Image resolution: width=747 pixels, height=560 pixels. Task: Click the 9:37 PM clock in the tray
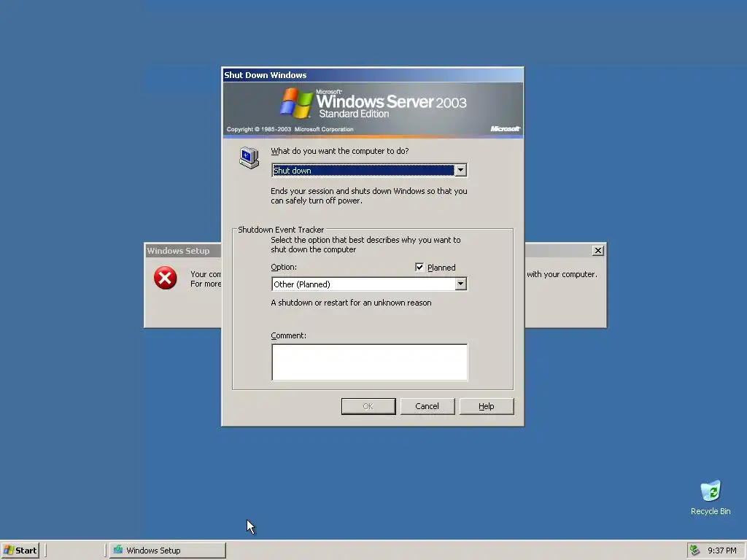(x=721, y=551)
